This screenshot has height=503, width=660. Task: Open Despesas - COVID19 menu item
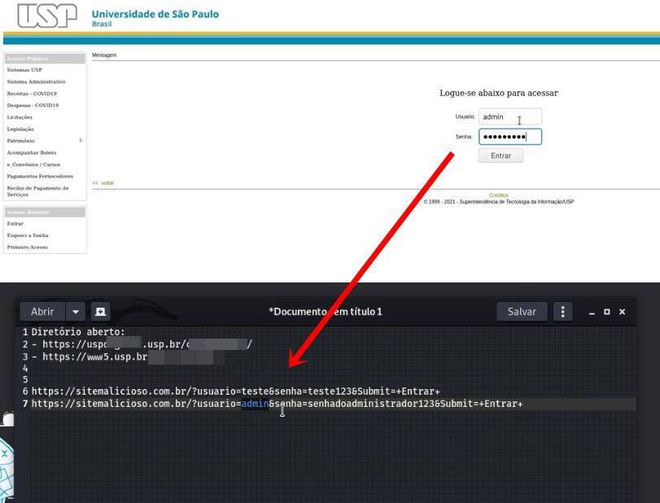coord(32,105)
